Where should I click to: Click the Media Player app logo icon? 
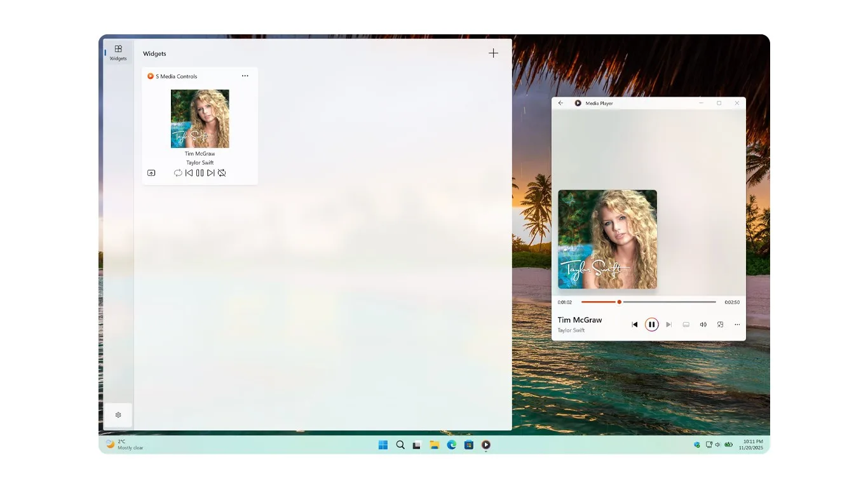[x=578, y=103]
